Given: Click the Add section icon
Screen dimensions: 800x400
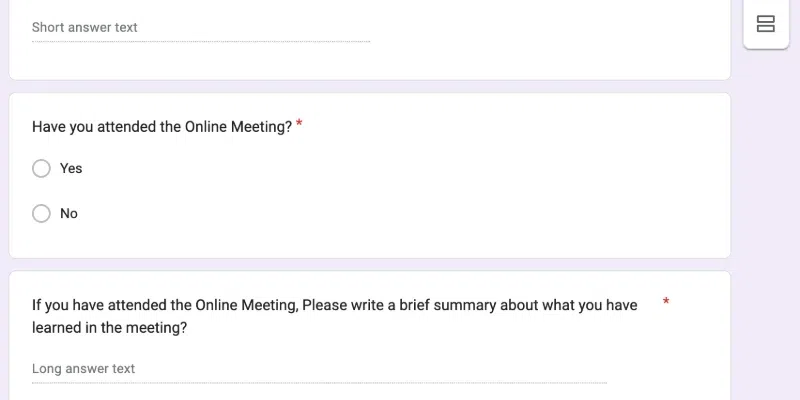Looking at the screenshot, I should [766, 24].
